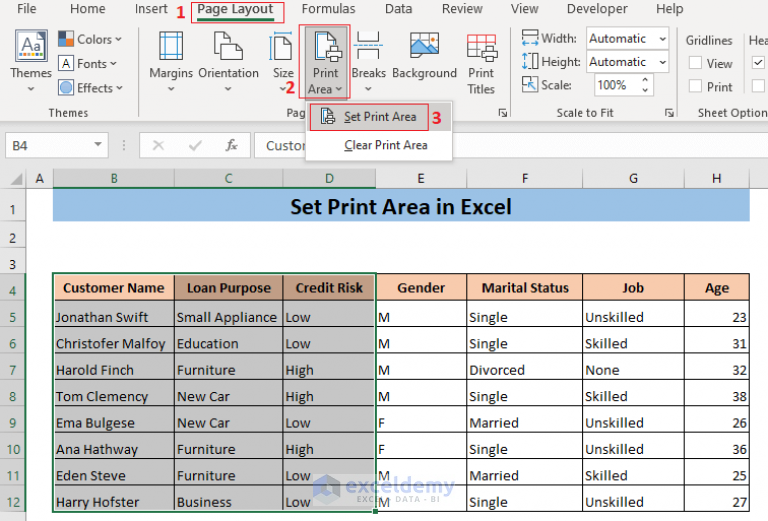Screen dimensions: 768x521
Task: Open the theme Colors picker
Action: (90, 39)
